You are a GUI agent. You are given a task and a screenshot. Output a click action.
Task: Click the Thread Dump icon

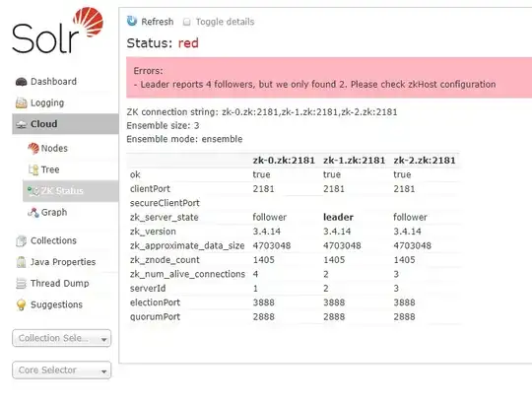click(x=21, y=283)
